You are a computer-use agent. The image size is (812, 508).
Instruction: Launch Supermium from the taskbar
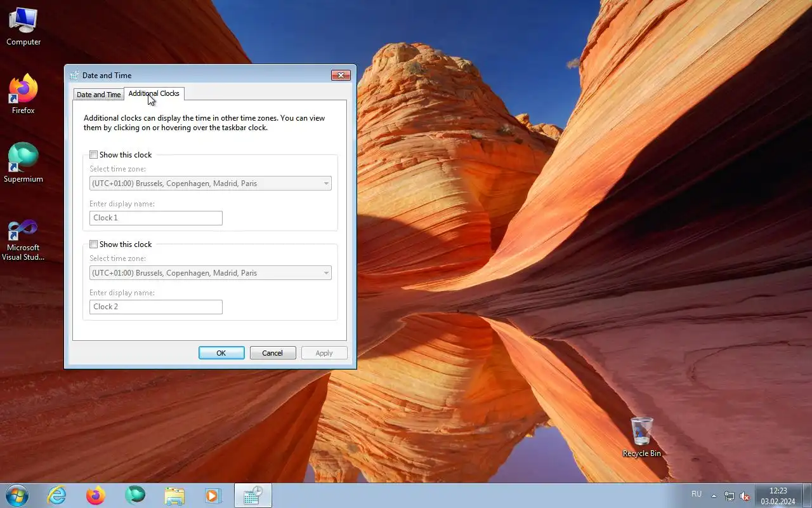click(x=135, y=495)
